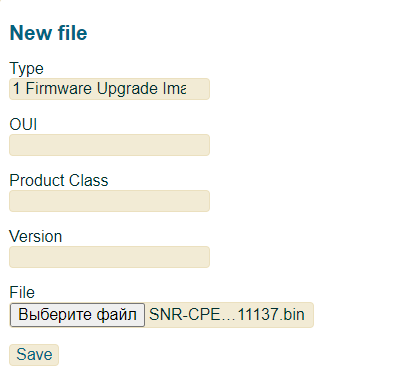Click the Выберите файл button
Image resolution: width=411 pixels, height=382 pixels.
pyautogui.click(x=77, y=315)
